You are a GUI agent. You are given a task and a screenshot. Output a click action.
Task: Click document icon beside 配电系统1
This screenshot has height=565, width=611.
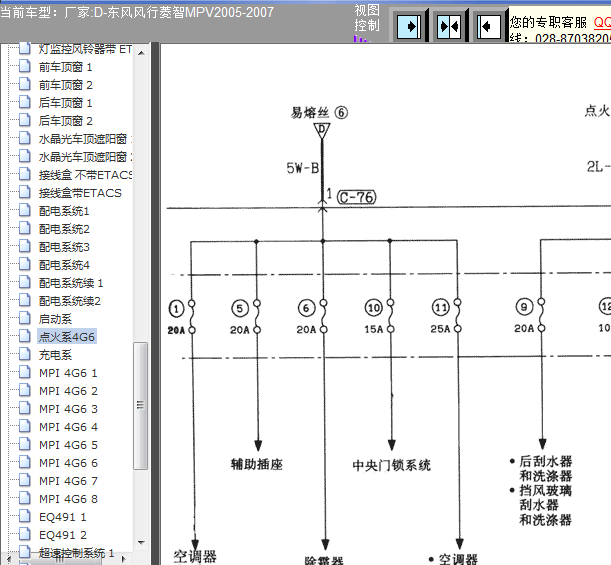click(x=25, y=210)
